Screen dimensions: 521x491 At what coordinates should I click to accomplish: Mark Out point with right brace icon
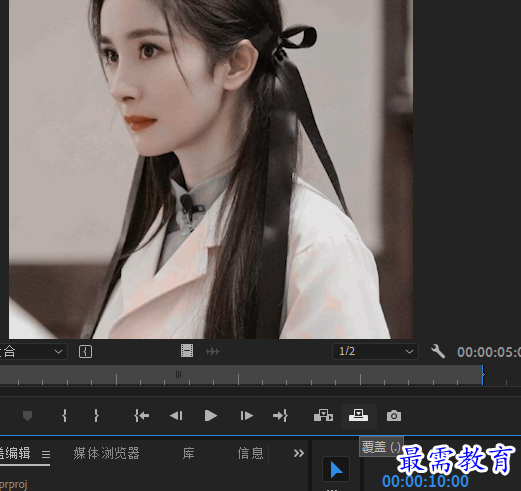click(x=96, y=416)
